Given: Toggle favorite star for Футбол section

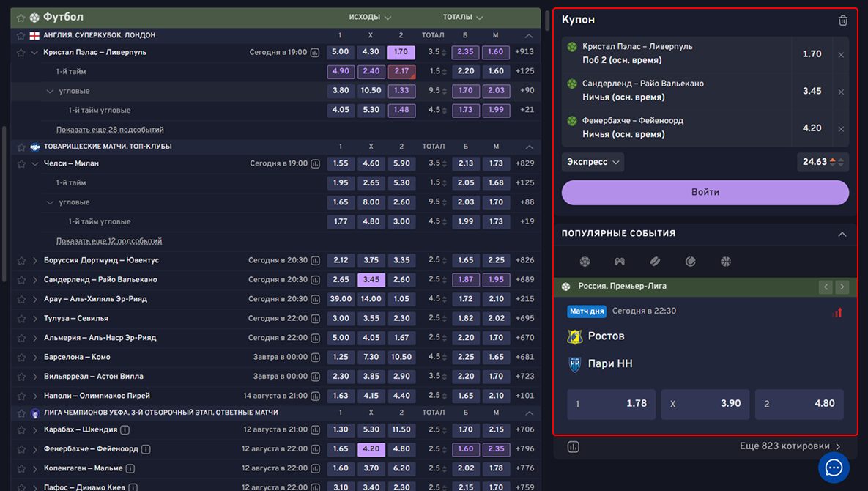Looking at the screenshot, I should point(21,18).
